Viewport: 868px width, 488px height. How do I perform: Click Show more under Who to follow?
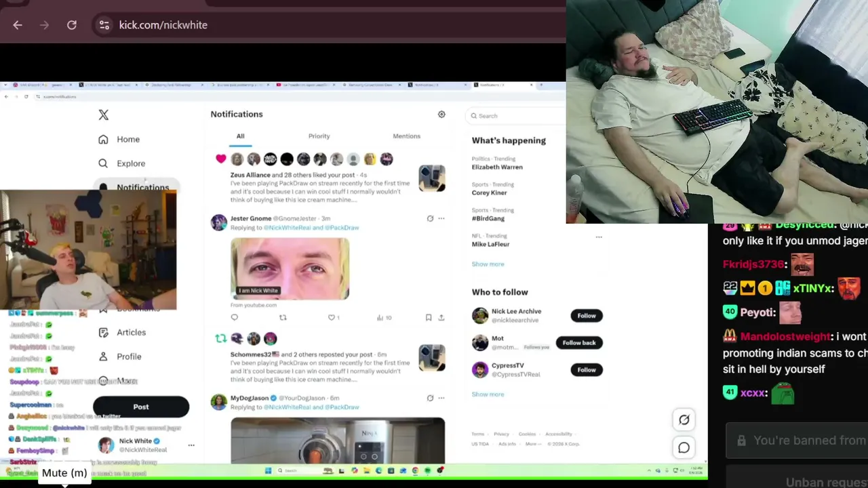[488, 394]
